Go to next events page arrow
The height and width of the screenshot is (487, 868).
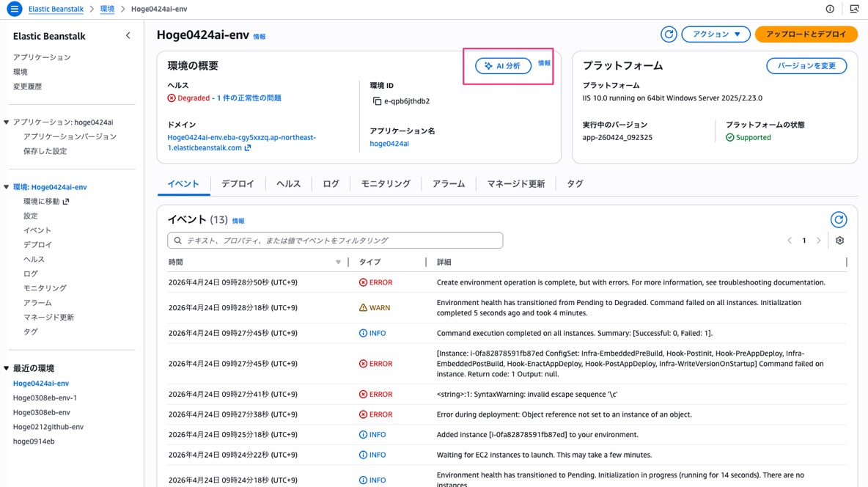pyautogui.click(x=818, y=241)
